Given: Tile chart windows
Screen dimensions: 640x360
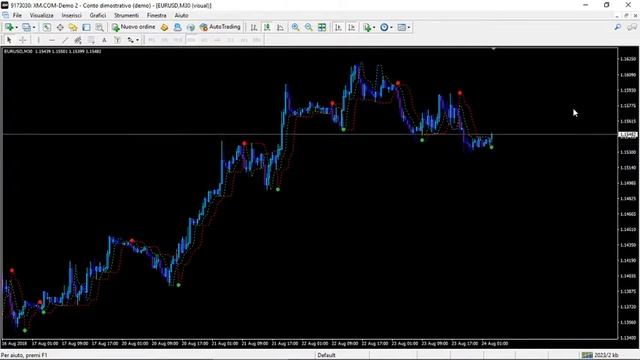Looking at the screenshot, I should tap(322, 27).
